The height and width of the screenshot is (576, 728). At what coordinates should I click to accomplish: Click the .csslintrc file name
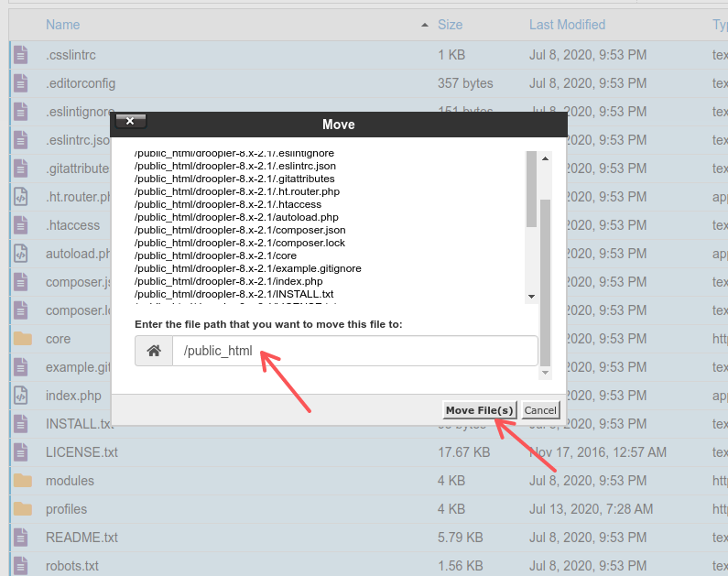[x=71, y=55]
